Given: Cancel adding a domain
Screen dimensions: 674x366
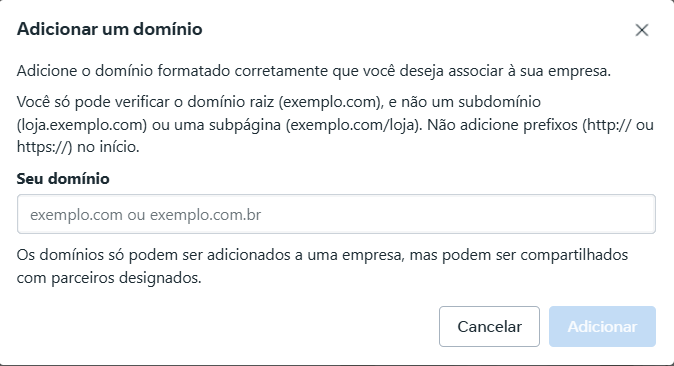Looking at the screenshot, I should click(x=489, y=326).
